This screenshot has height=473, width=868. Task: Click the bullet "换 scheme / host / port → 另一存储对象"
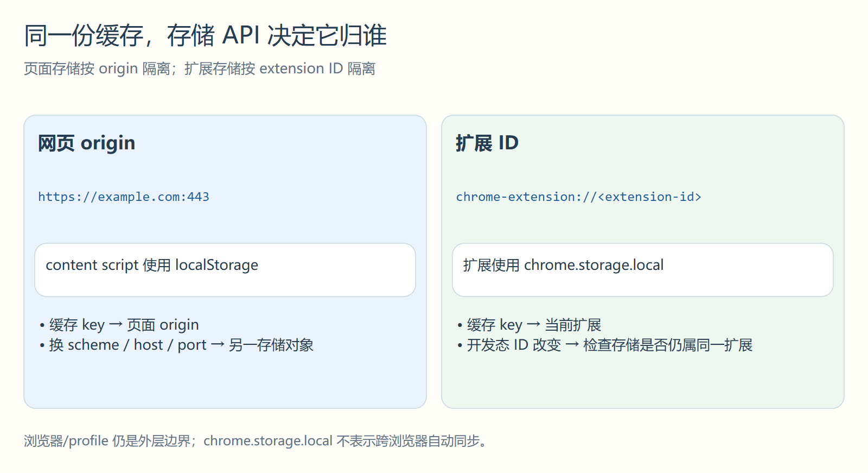177,345
